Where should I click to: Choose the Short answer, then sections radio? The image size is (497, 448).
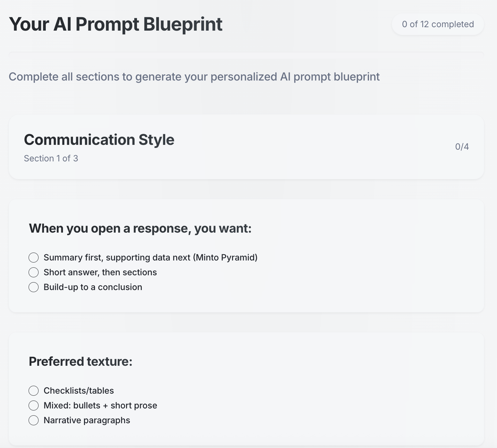coord(33,272)
